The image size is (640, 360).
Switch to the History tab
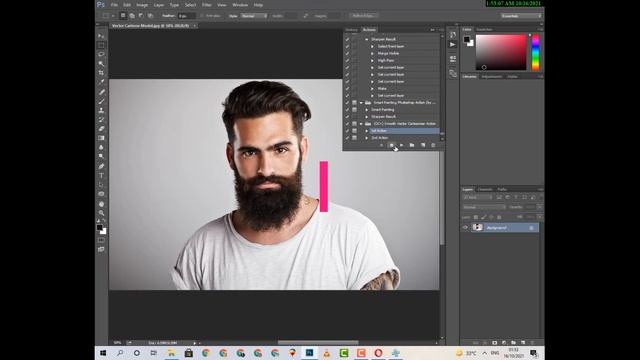[x=351, y=30]
